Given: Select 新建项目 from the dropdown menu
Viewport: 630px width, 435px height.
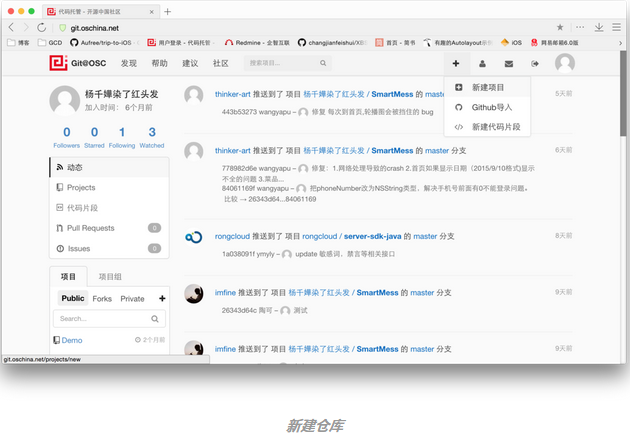Looking at the screenshot, I should pos(488,88).
